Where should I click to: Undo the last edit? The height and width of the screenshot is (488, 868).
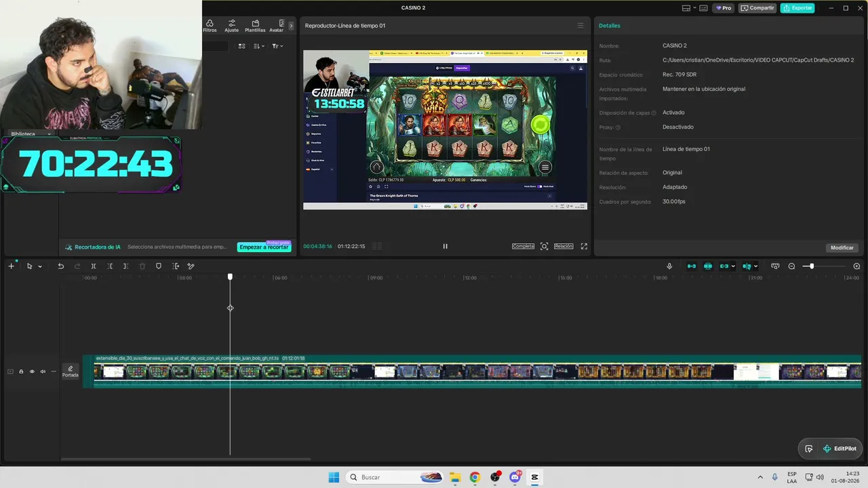pos(61,266)
